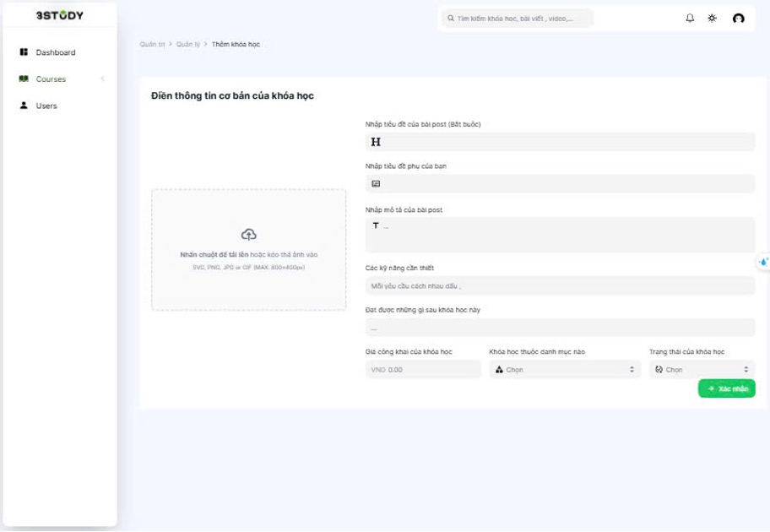This screenshot has width=770, height=532.
Task: Click the Quản lý breadcrumb link
Action: tap(188, 44)
